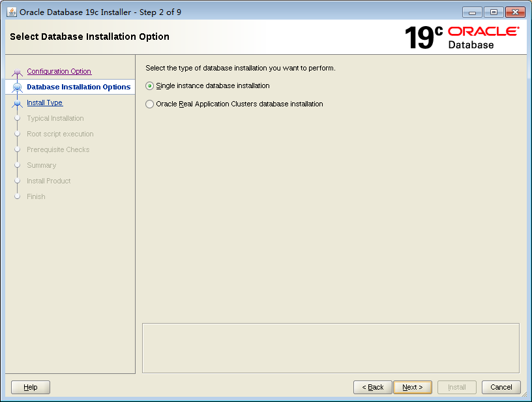Click the circle indicator beside Summary
The height and width of the screenshot is (402, 532).
point(17,165)
